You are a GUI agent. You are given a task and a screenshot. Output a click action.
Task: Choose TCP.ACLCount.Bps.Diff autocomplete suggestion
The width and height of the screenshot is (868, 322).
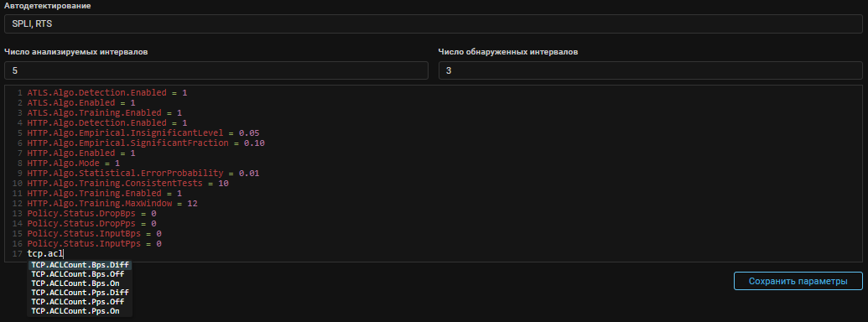(x=80, y=265)
